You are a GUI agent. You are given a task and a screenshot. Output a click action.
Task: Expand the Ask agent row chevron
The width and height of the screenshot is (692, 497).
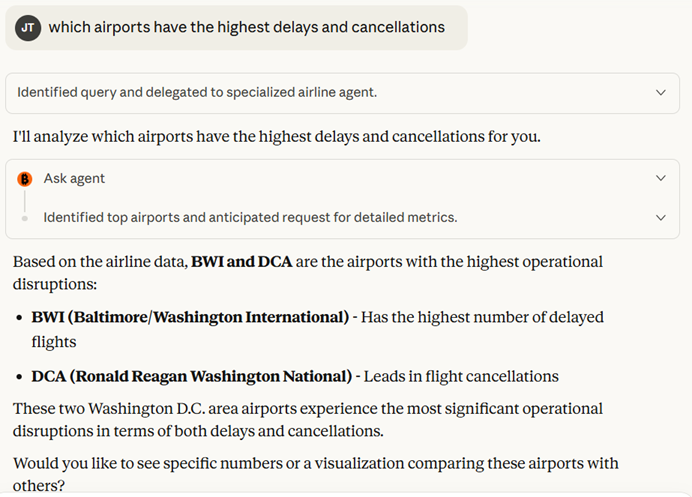(660, 179)
